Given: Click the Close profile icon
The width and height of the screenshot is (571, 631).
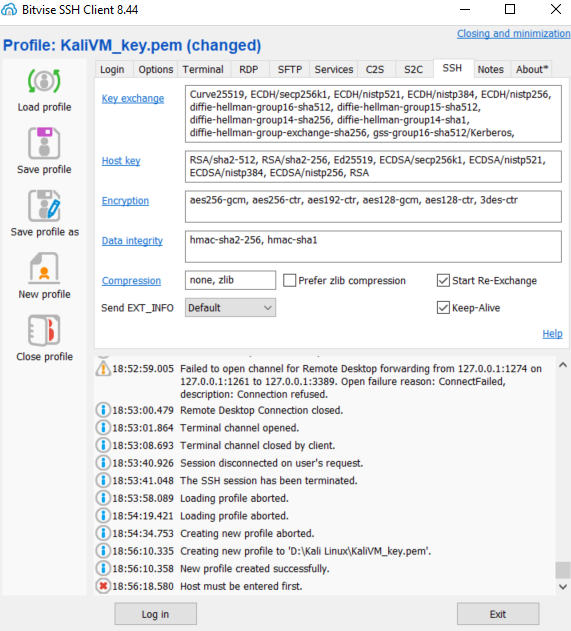Looking at the screenshot, I should click(x=44, y=330).
